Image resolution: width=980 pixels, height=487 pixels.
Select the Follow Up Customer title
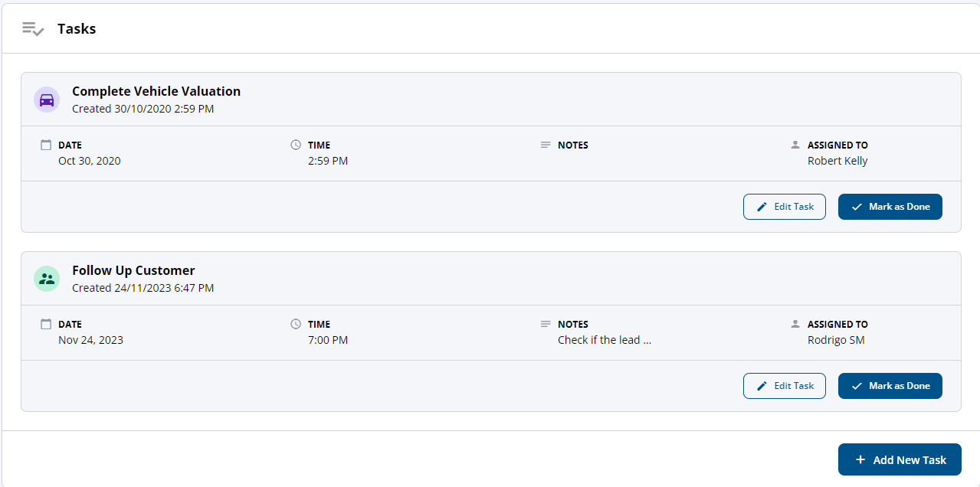(133, 270)
